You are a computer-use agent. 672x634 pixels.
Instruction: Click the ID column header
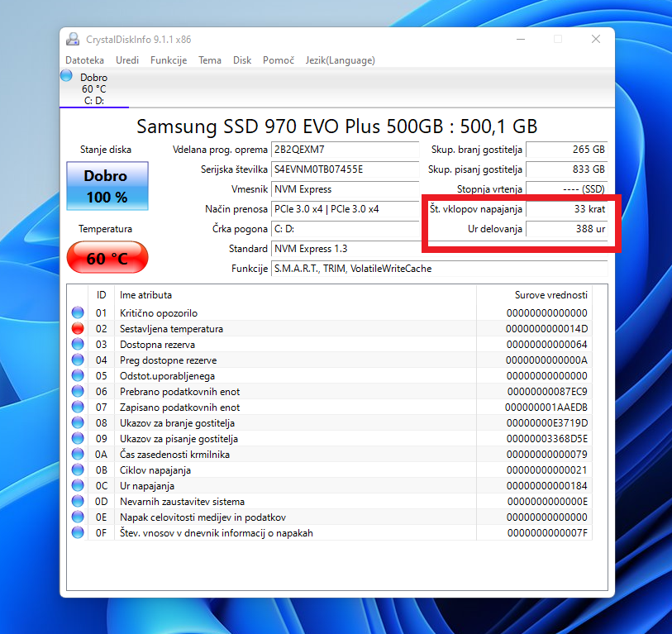[101, 295]
